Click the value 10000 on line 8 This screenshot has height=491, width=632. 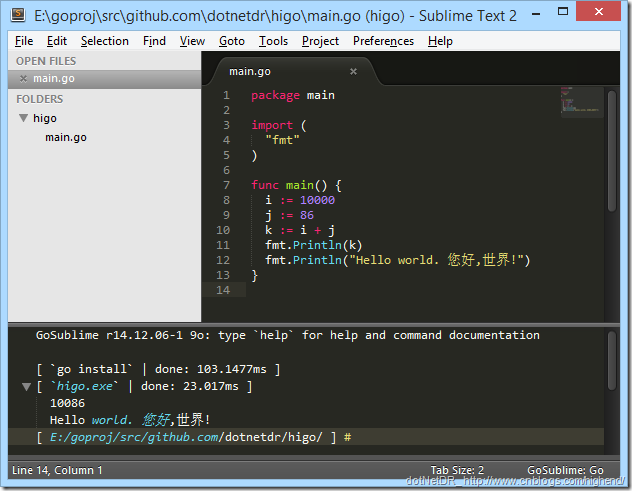click(x=317, y=200)
